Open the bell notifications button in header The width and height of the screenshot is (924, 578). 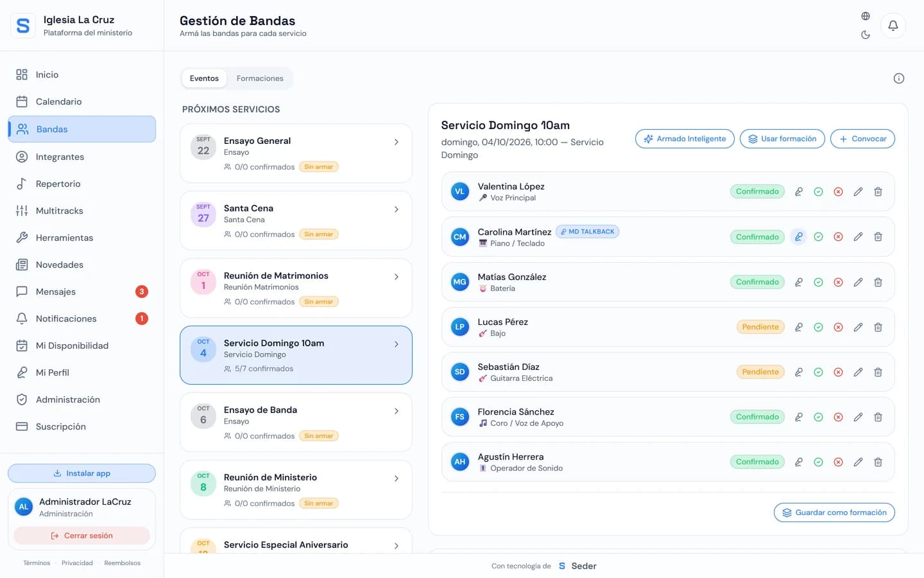pos(893,26)
